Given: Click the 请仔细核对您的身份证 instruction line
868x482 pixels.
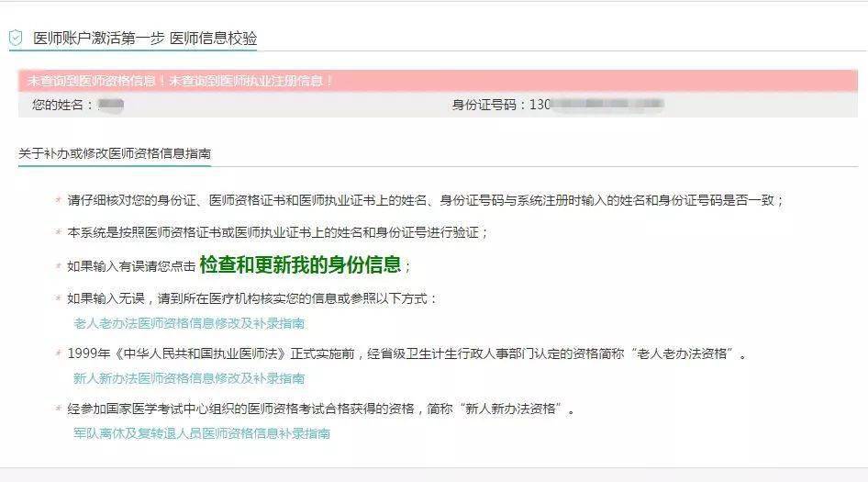Looking at the screenshot, I should tap(425, 200).
